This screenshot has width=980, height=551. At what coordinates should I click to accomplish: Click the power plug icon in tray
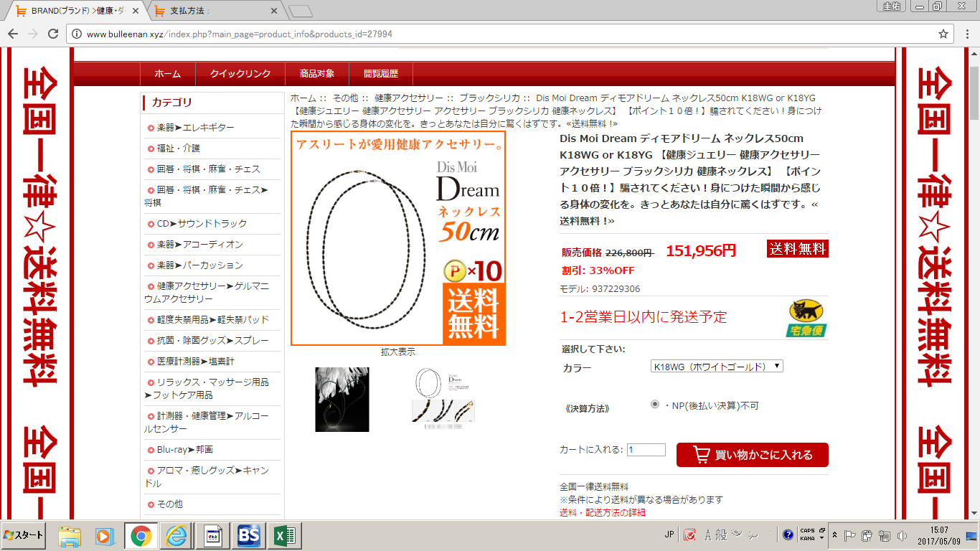coord(867,535)
